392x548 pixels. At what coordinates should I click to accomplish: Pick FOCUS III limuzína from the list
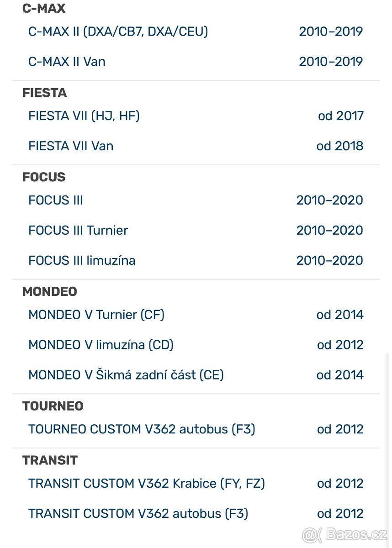[x=82, y=260]
